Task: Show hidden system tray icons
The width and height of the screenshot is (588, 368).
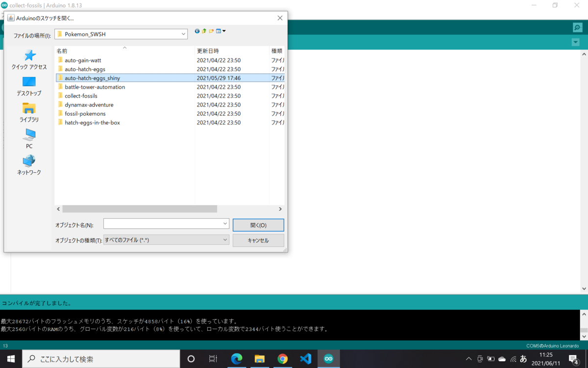Action: point(469,359)
